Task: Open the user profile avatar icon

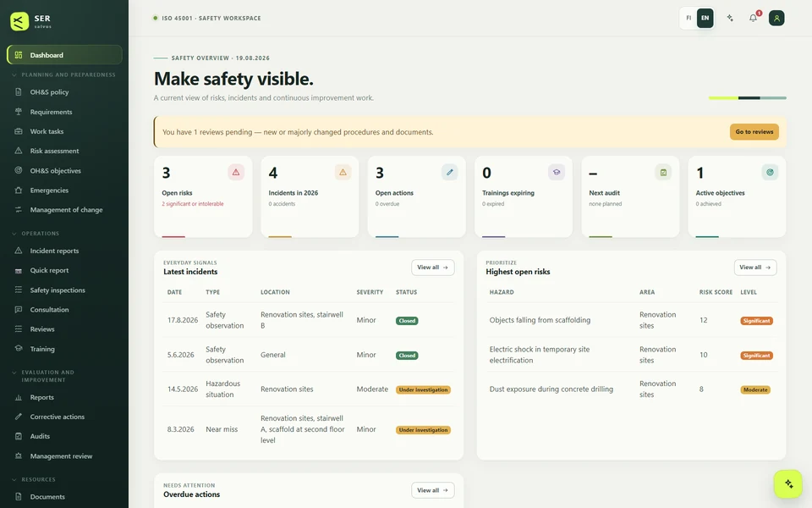Action: click(x=776, y=18)
